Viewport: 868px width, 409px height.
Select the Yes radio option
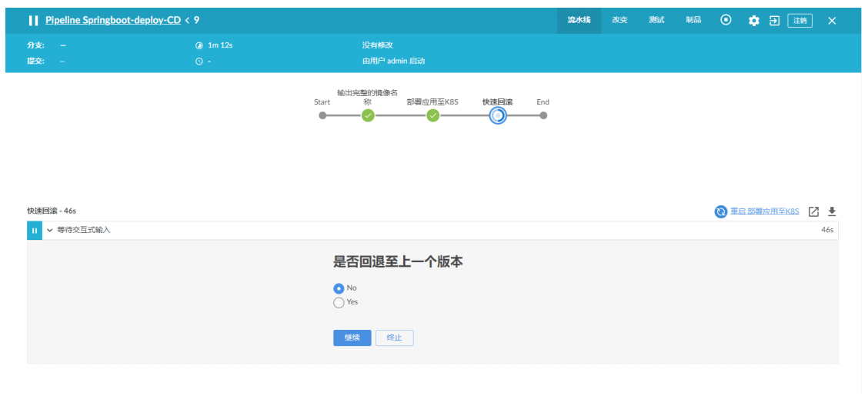pos(339,303)
